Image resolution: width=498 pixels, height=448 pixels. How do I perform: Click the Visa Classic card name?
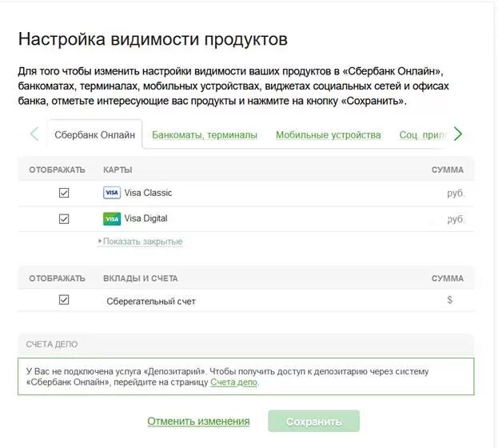pos(148,193)
